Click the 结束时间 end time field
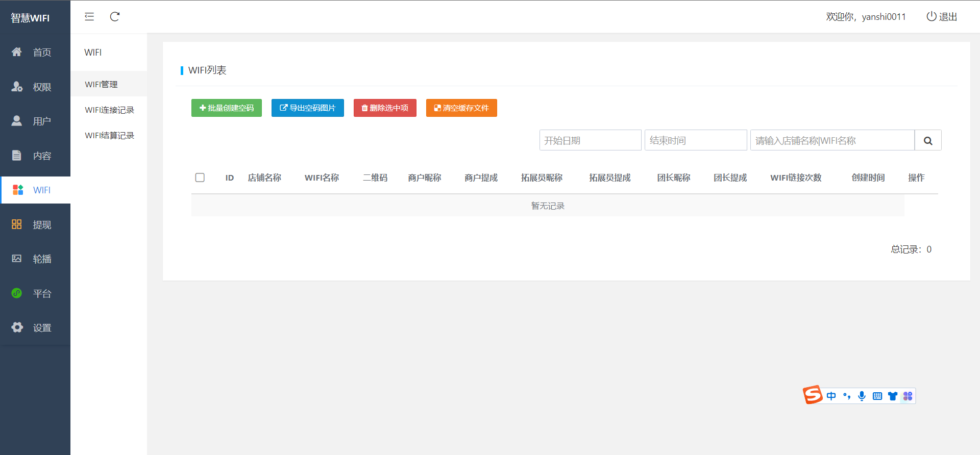 coord(696,140)
